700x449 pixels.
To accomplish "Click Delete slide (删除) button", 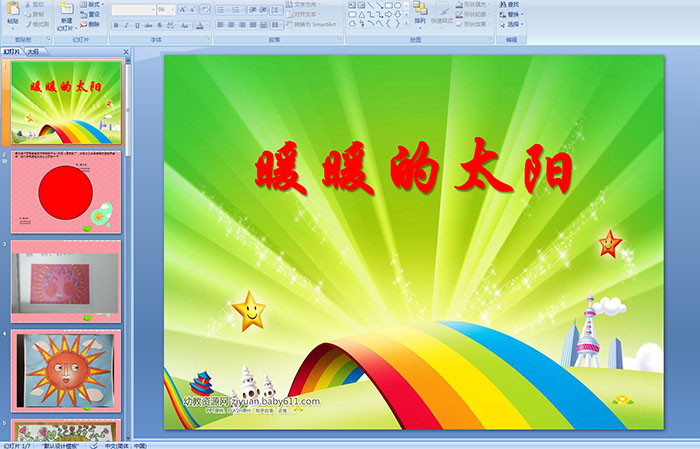I will pos(90,24).
